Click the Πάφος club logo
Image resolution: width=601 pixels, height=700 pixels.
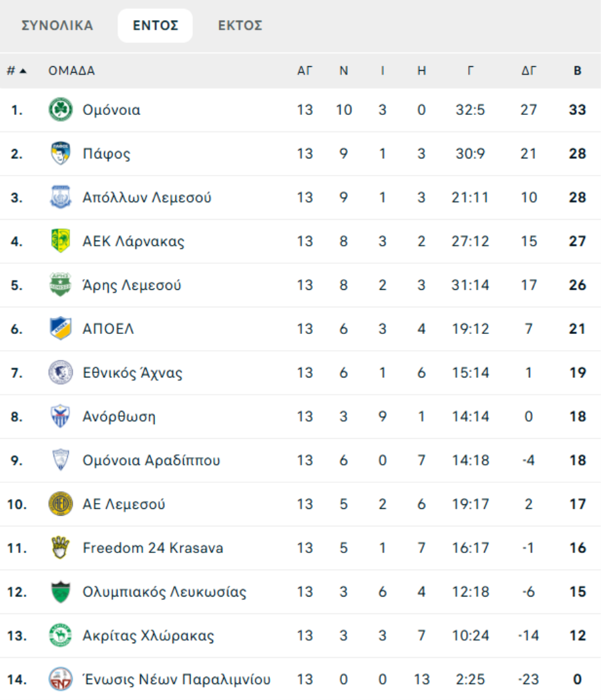point(61,154)
